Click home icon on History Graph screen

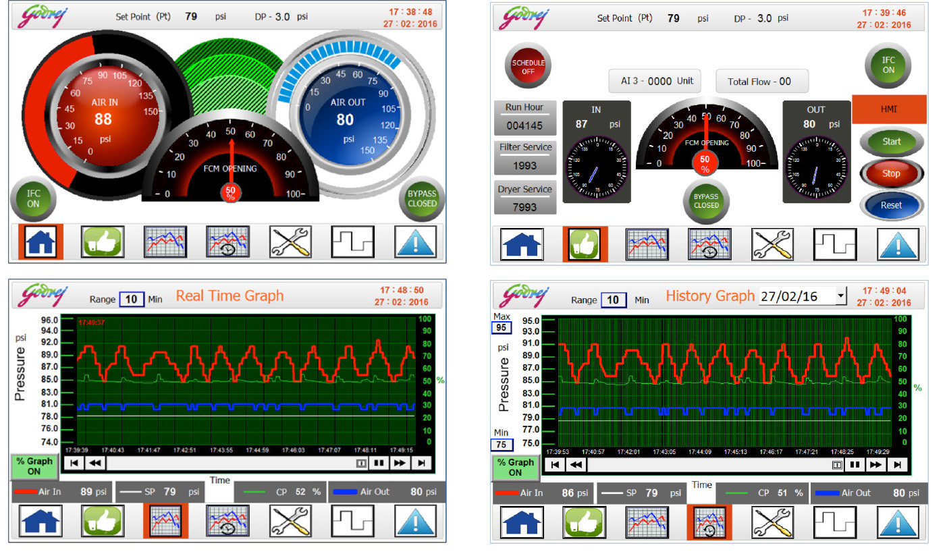(x=522, y=523)
